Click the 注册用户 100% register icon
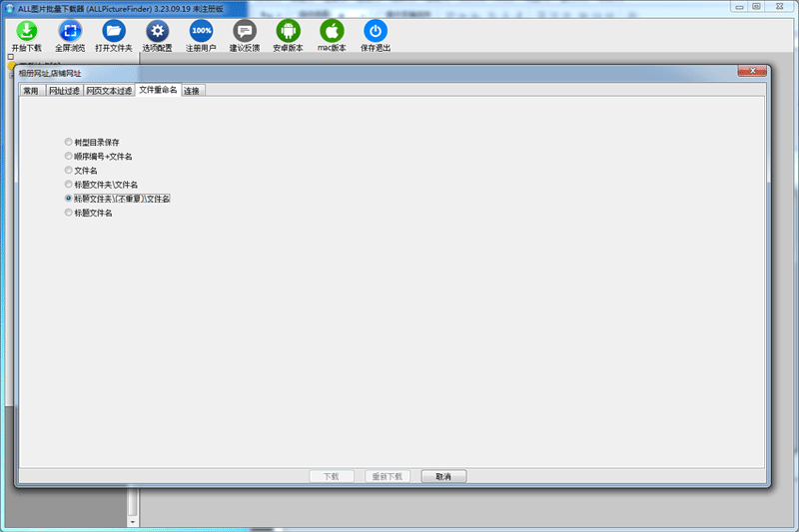 201,30
